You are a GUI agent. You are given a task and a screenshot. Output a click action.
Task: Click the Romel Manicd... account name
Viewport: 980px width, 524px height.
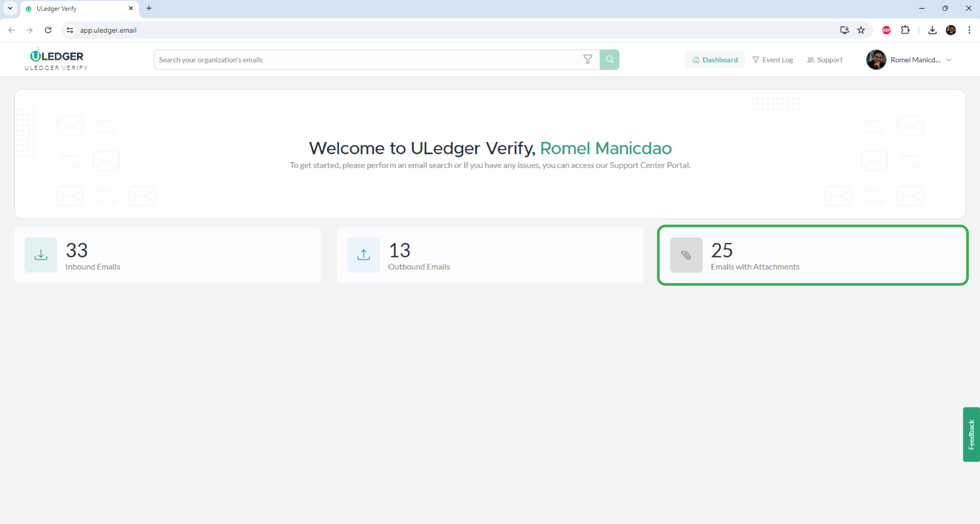916,60
